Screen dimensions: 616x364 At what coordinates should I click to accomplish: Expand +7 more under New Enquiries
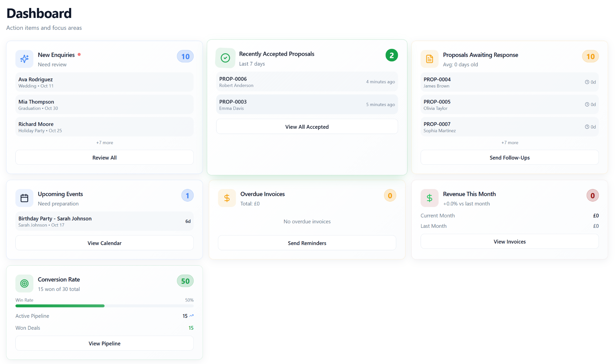tap(105, 143)
